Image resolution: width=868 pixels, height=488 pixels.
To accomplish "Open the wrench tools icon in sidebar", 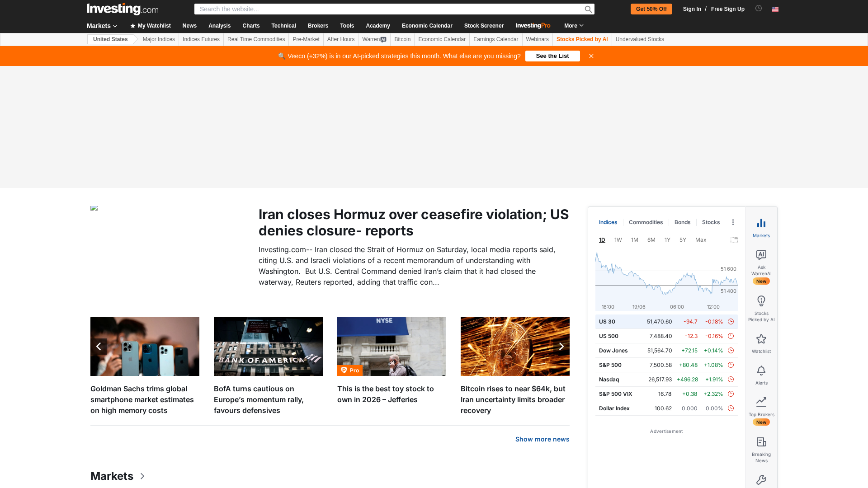I will point(761,480).
